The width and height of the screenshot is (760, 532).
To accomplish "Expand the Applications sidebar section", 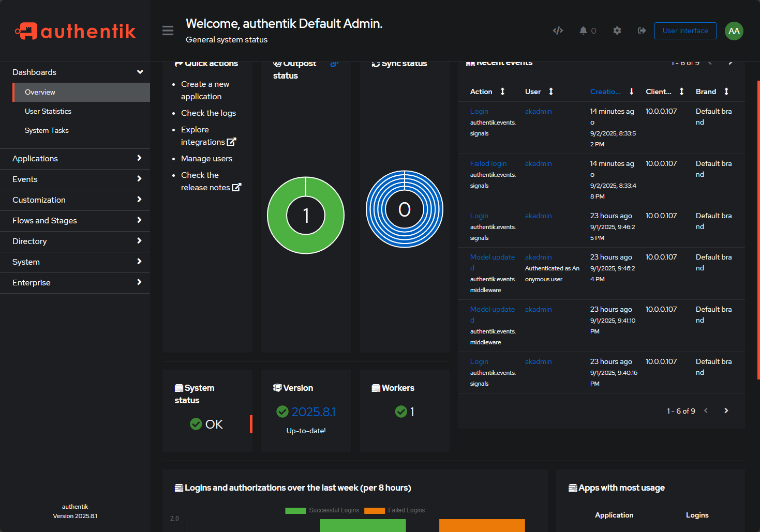I will [x=75, y=159].
